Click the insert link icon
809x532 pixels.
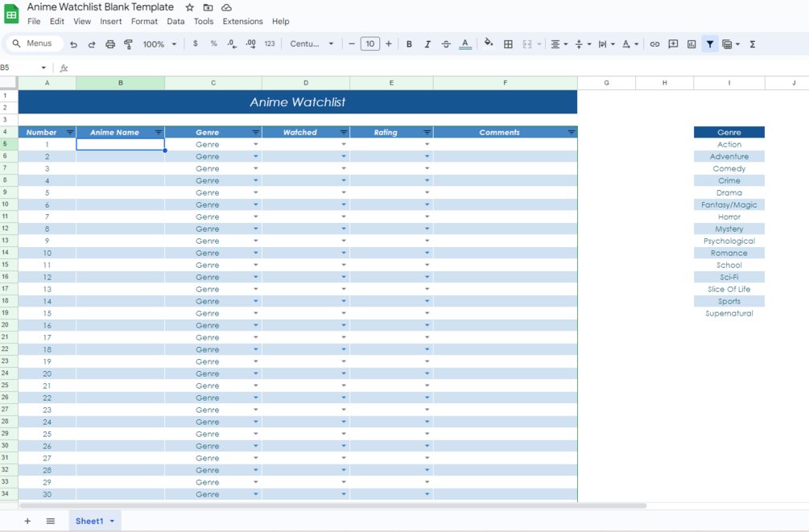coord(654,44)
